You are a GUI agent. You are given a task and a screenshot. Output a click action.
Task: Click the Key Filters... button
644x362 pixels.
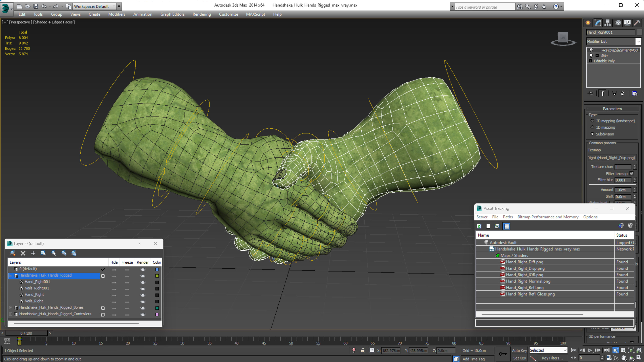pyautogui.click(x=552, y=358)
